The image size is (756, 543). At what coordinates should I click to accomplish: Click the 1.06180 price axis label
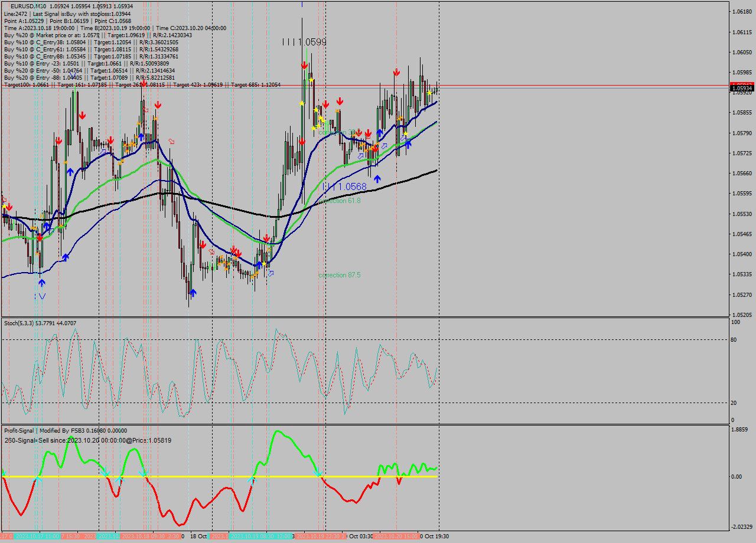[x=742, y=12]
